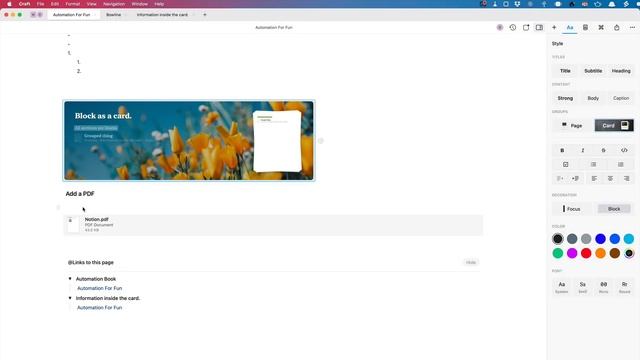Apply the Subtitle style
This screenshot has height=360, width=640.
(593, 71)
